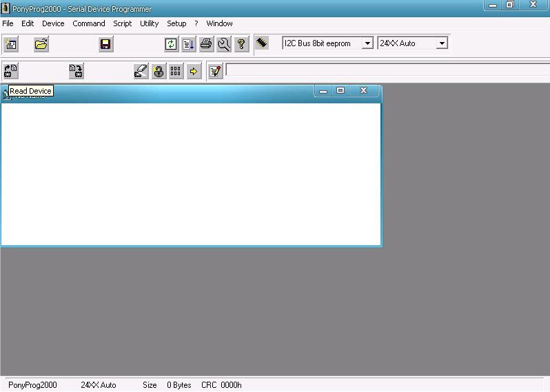550x392 pixels.
Task: Close the PonyProg2000 main window
Action: click(533, 5)
